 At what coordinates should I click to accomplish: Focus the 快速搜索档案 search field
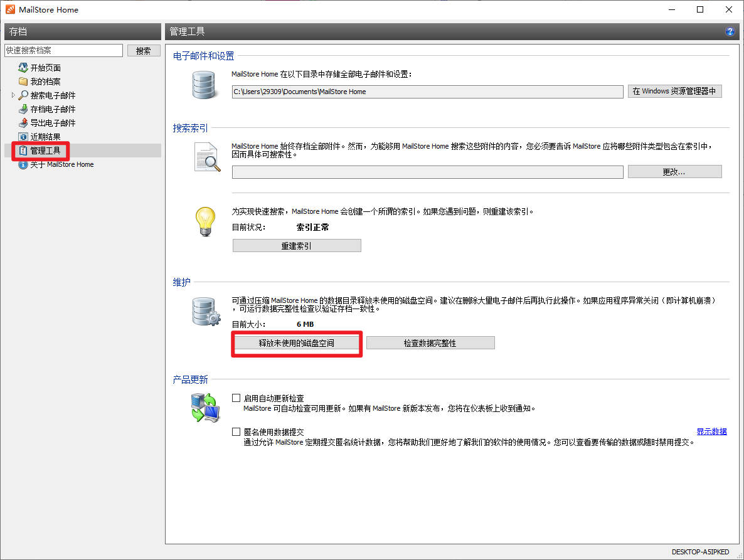click(x=63, y=50)
